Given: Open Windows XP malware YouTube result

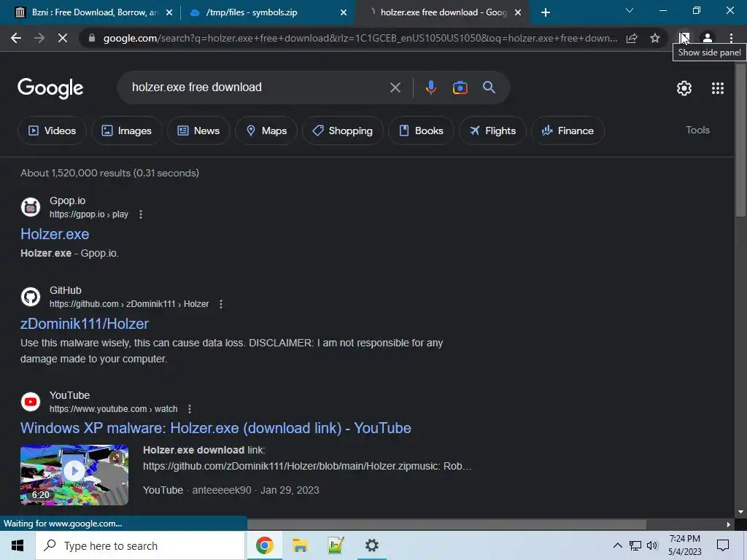Looking at the screenshot, I should pyautogui.click(x=216, y=428).
